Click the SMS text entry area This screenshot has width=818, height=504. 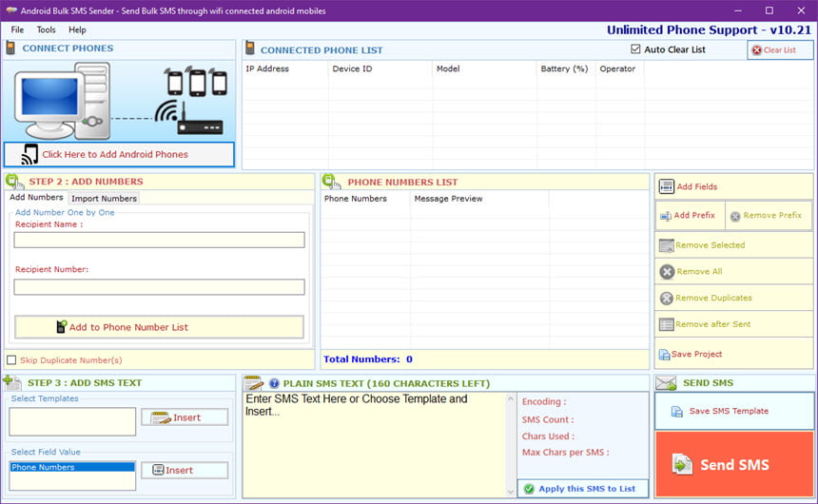coord(374,444)
